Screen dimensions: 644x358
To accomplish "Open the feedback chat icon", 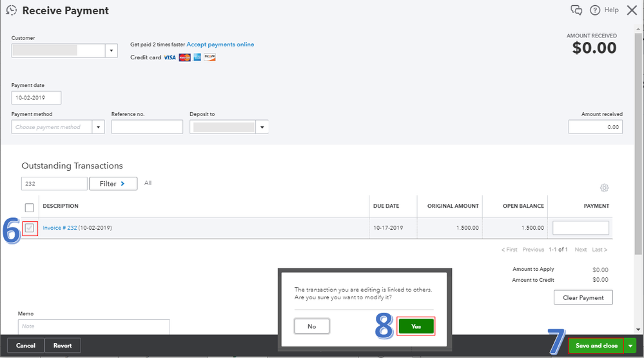I will (x=577, y=10).
